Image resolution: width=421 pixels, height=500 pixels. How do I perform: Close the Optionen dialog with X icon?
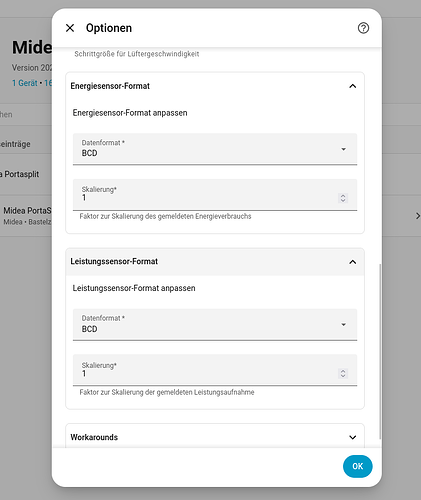(x=70, y=28)
